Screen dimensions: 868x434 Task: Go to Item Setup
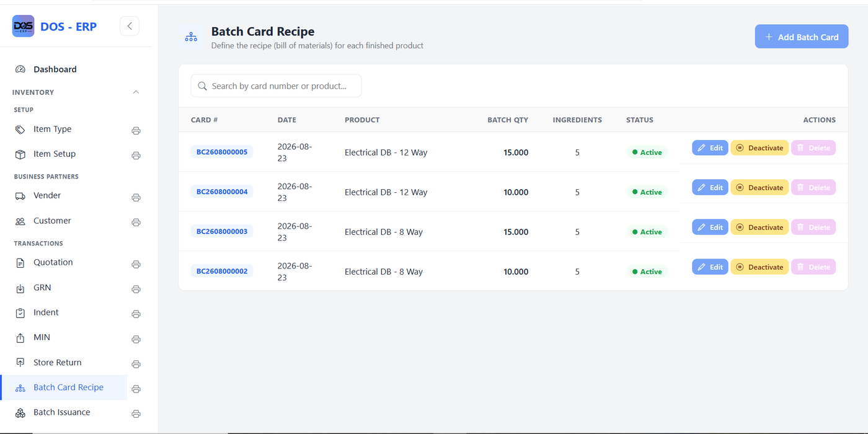pos(55,154)
